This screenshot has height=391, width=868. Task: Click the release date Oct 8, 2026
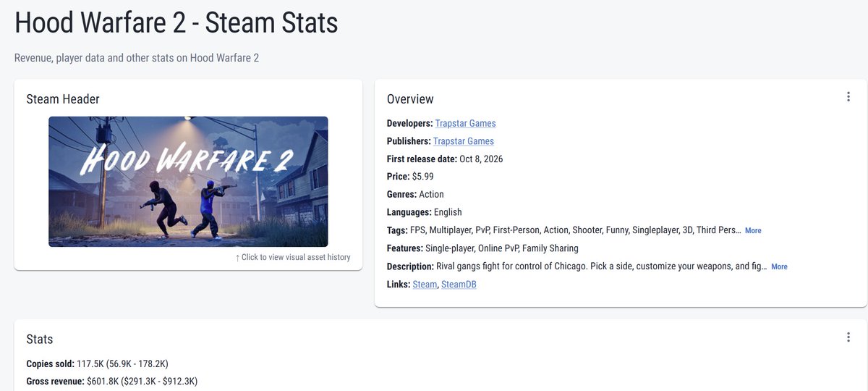pyautogui.click(x=481, y=159)
